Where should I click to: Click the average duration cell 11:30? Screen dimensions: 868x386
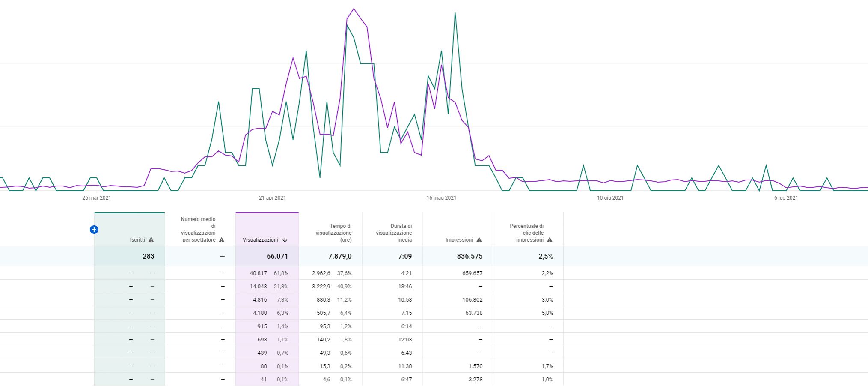click(x=405, y=366)
